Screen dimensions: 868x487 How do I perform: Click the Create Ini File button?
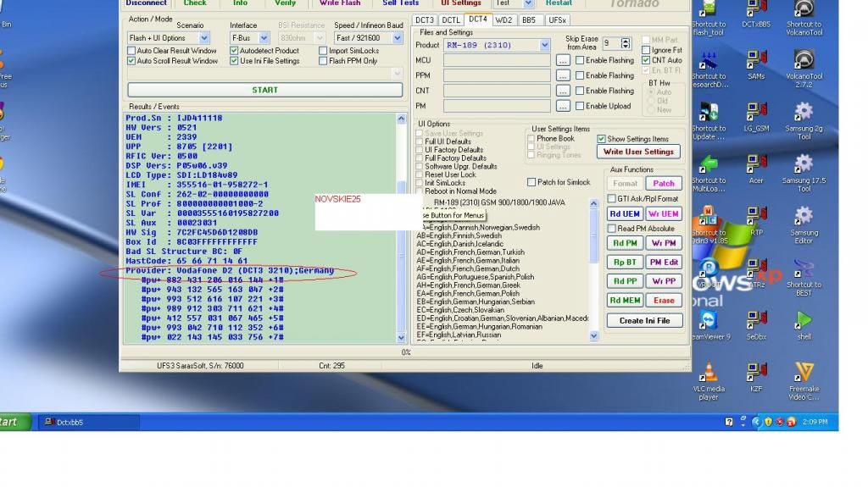[644, 321]
